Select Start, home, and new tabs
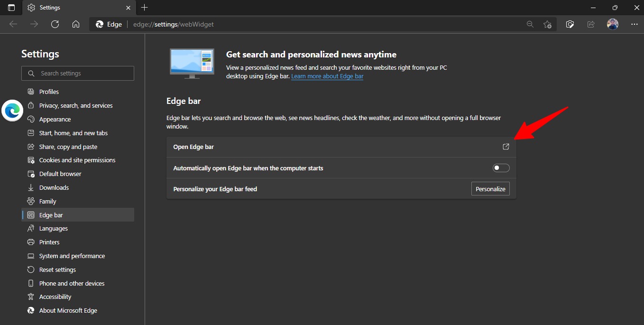The width and height of the screenshot is (644, 325). (x=78, y=133)
